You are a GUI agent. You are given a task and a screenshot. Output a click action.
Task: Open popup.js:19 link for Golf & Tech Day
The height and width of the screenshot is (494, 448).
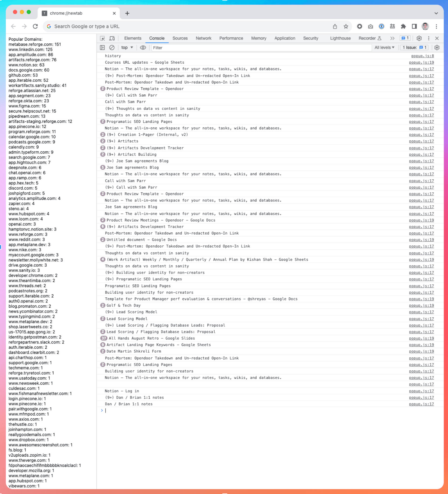pyautogui.click(x=421, y=305)
